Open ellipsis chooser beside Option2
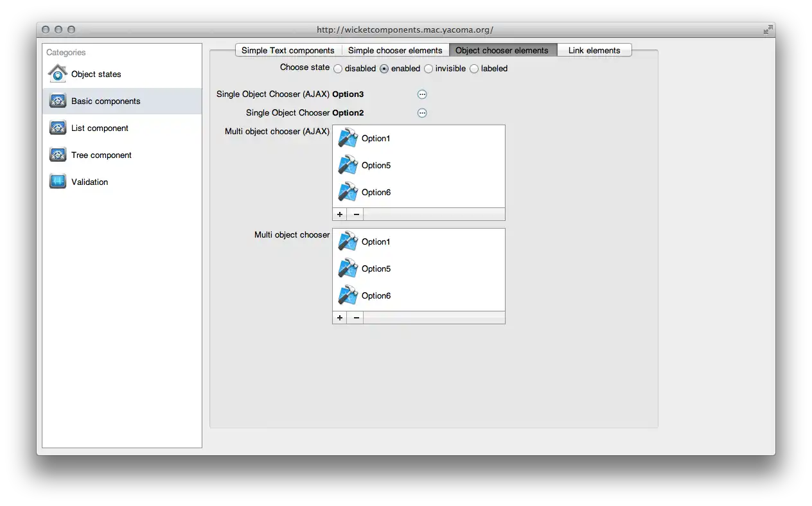Screen dimensions: 812x506 (422, 113)
